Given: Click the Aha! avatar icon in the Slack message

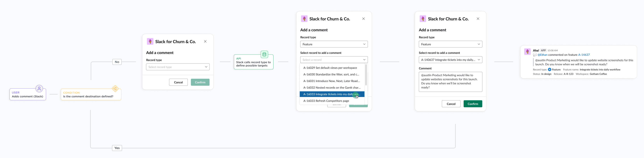Looking at the screenshot, I should [x=527, y=52].
